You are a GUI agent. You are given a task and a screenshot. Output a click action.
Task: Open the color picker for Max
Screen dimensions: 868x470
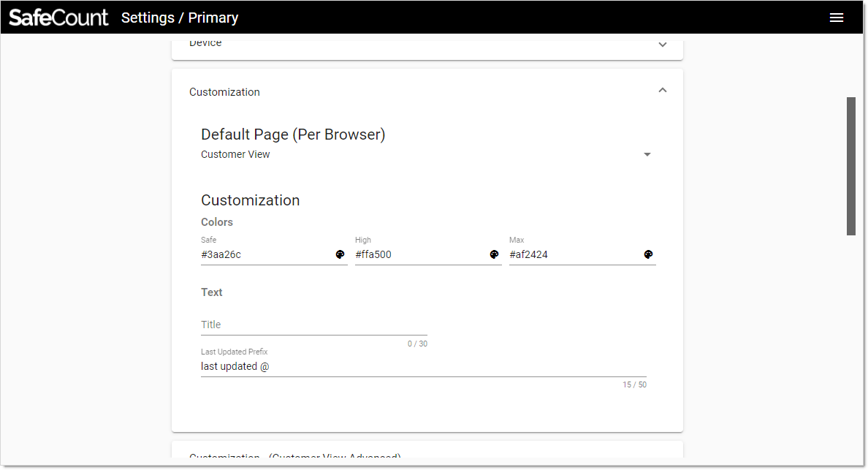648,254
